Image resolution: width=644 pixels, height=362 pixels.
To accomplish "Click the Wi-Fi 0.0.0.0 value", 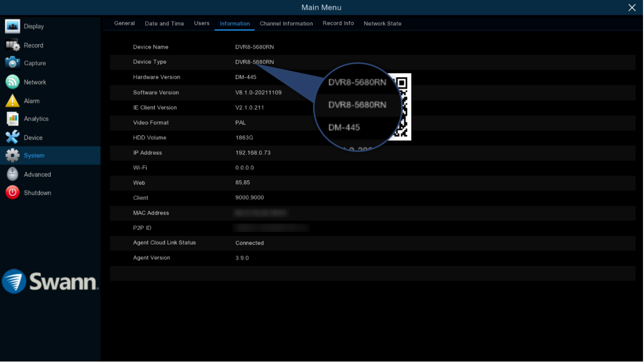I will pyautogui.click(x=245, y=168).
